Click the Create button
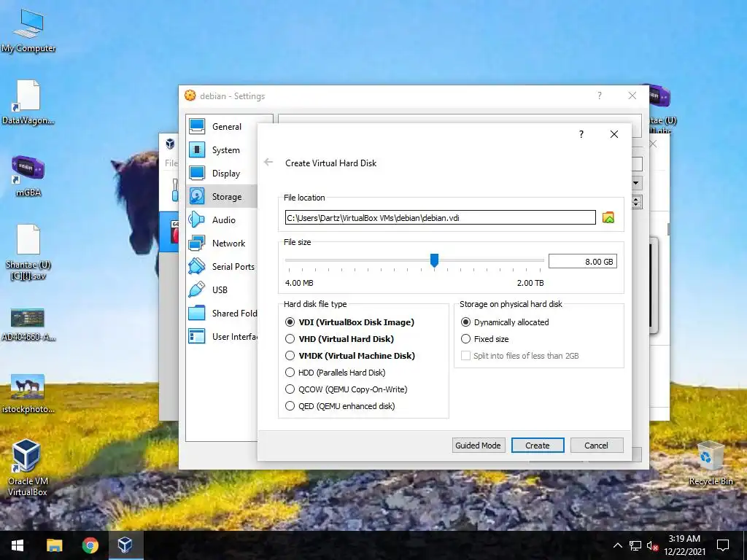 [538, 446]
